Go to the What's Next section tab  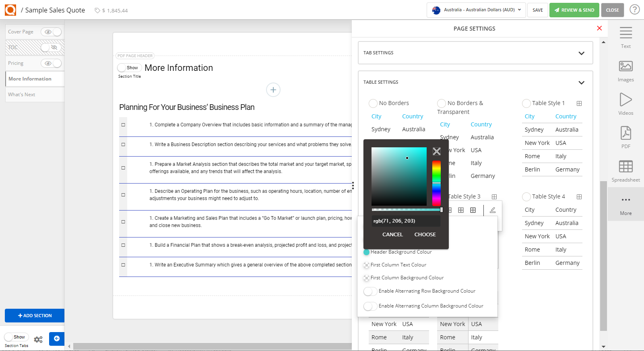[22, 95]
